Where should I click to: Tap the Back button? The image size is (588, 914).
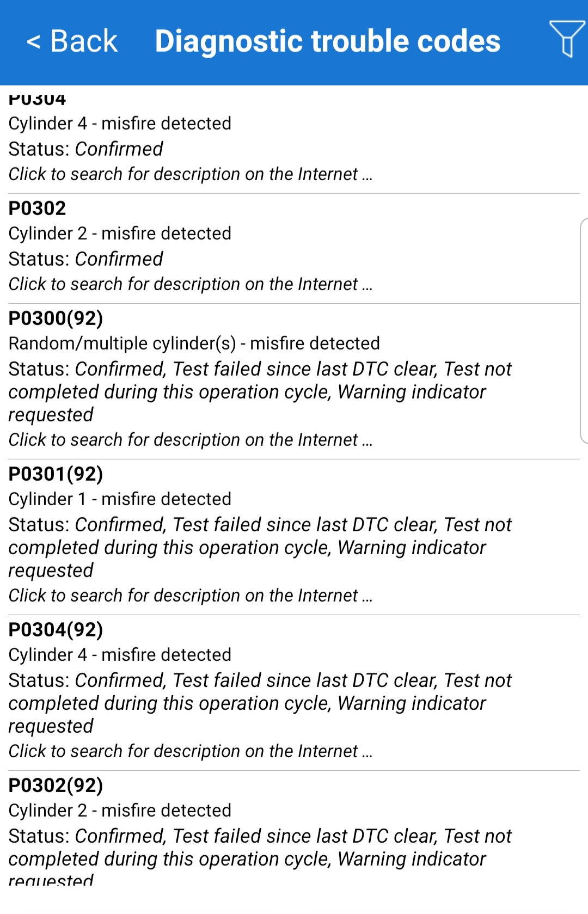[x=72, y=41]
